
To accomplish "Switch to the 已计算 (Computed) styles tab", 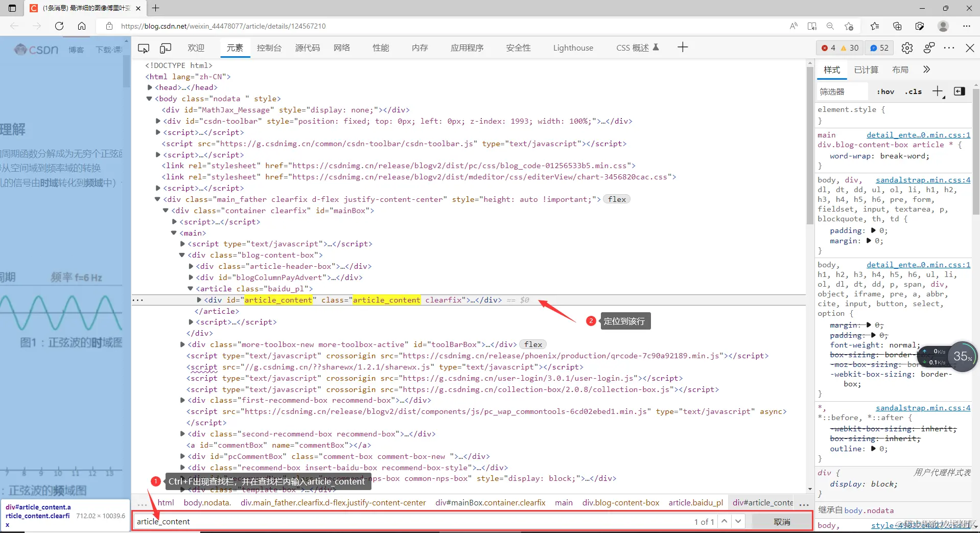I will point(866,70).
